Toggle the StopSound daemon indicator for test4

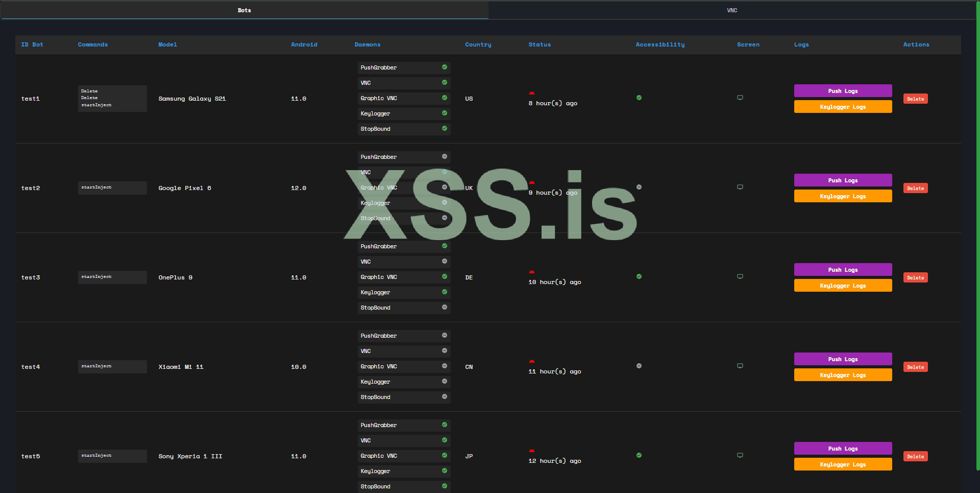click(444, 396)
